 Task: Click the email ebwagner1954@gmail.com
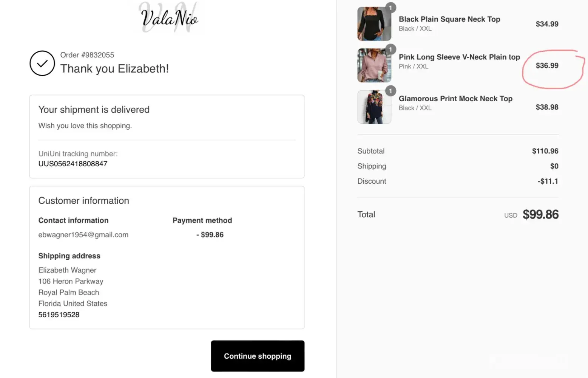coord(83,235)
